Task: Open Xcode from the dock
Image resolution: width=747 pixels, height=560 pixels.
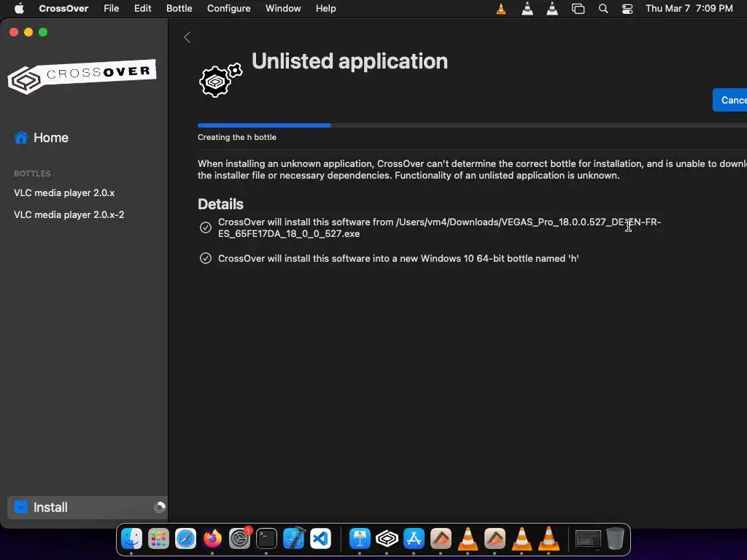Action: point(293,539)
